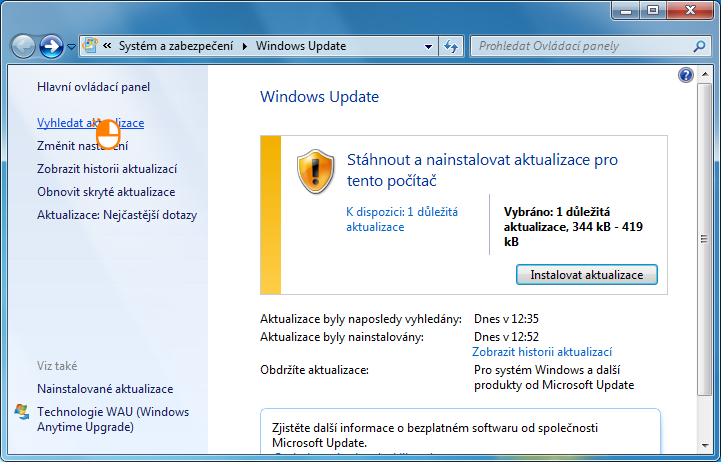Click the Windows Update breadcrumb segment
Image resolution: width=721 pixels, height=462 pixels.
(301, 46)
